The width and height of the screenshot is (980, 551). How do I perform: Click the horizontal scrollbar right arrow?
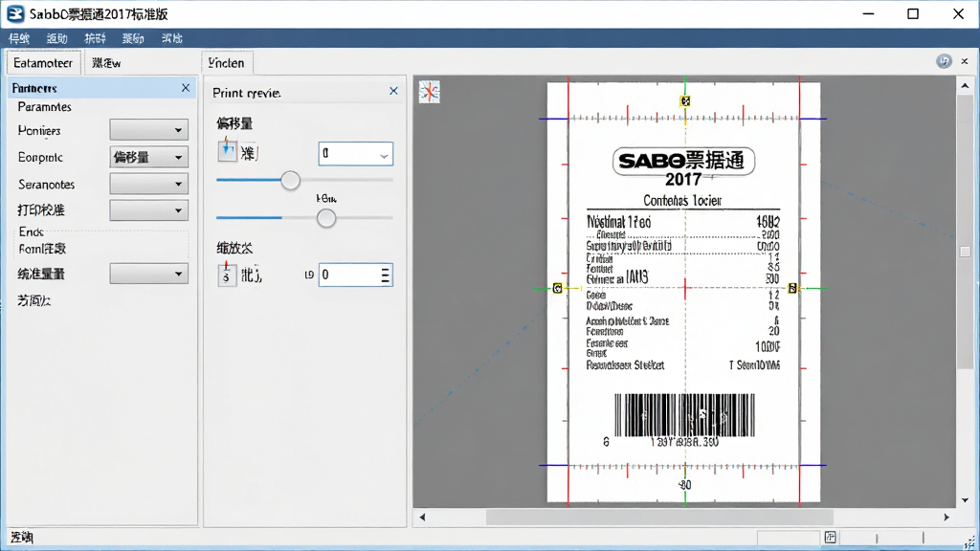coord(947,518)
